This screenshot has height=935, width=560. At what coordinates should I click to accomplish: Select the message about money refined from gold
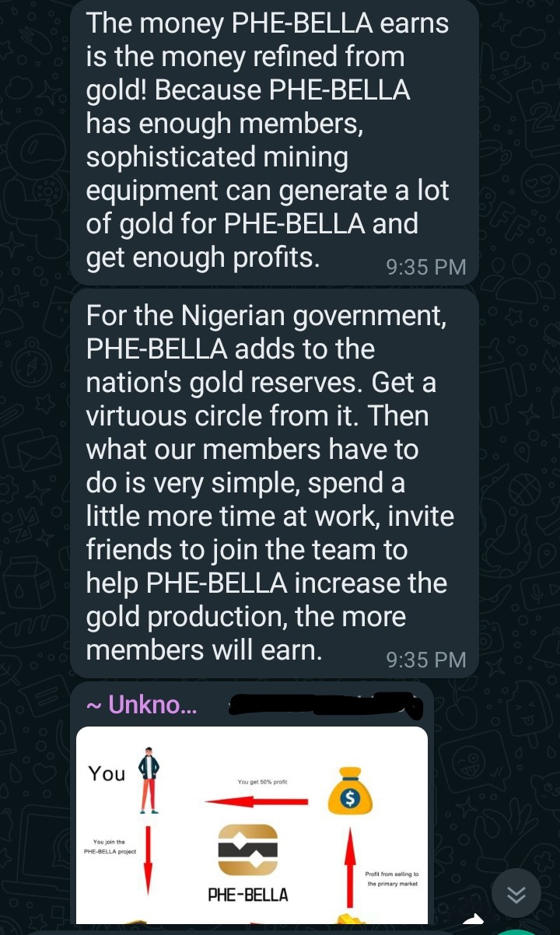(268, 140)
